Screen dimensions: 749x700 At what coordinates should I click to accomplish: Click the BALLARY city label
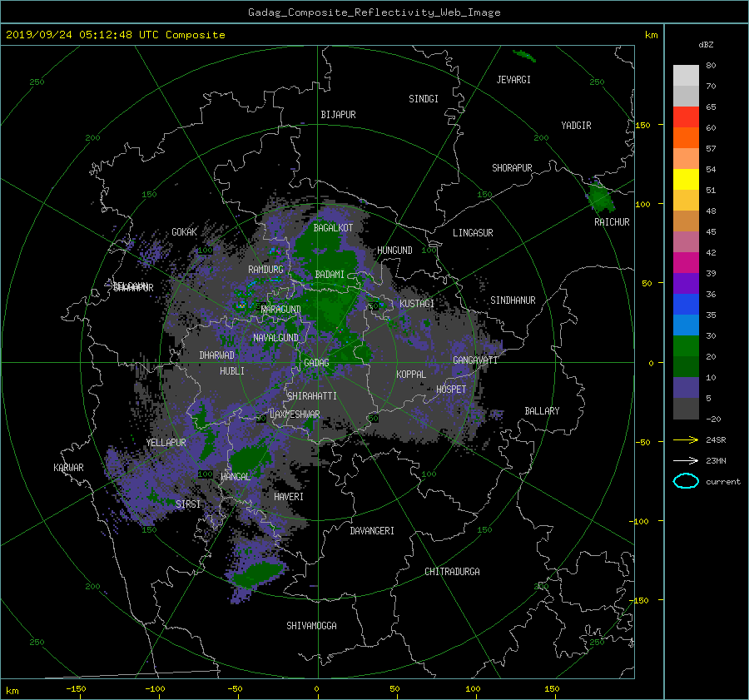pyautogui.click(x=542, y=411)
